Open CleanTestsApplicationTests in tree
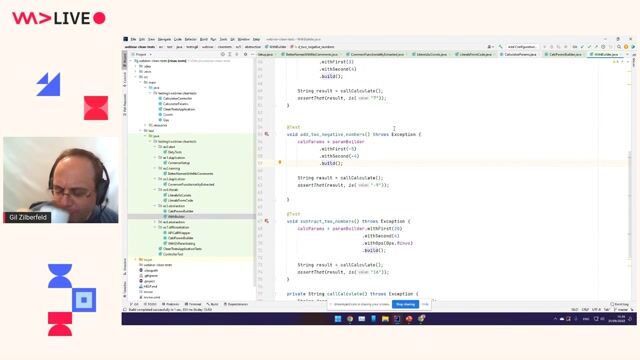Screen dimensions: 640x360 (x=180, y=249)
